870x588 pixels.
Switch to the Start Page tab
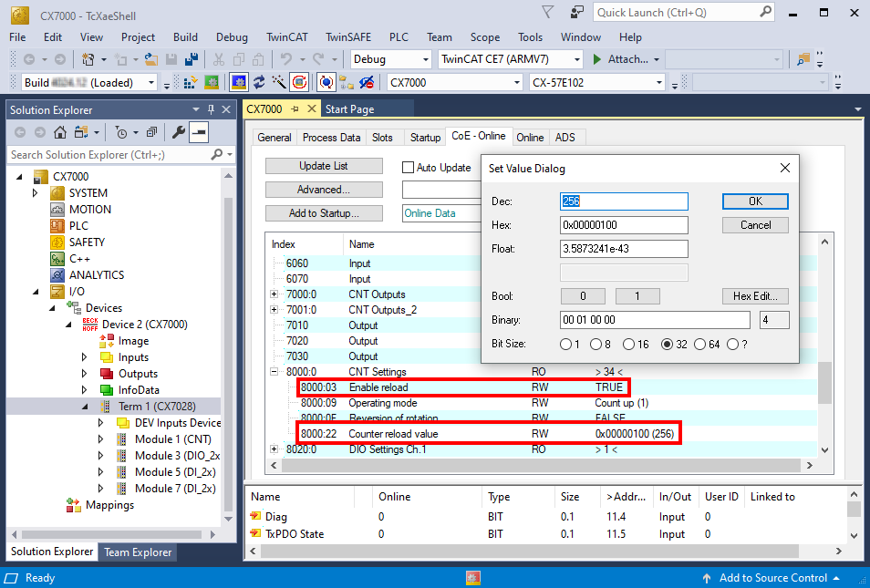click(349, 109)
